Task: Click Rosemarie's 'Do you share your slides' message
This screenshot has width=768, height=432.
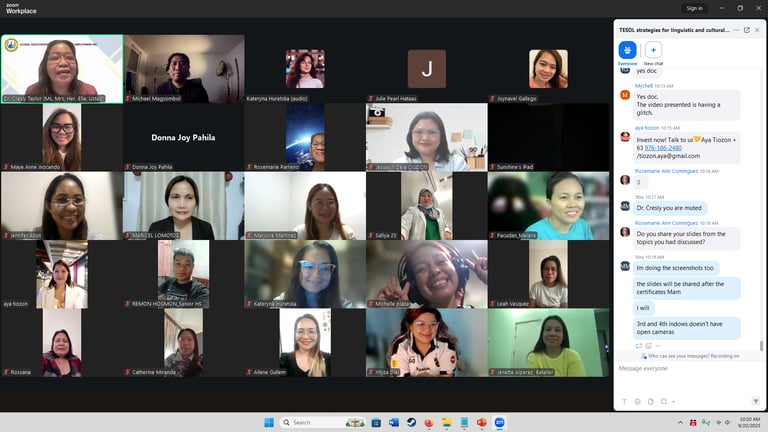Action: coord(686,238)
